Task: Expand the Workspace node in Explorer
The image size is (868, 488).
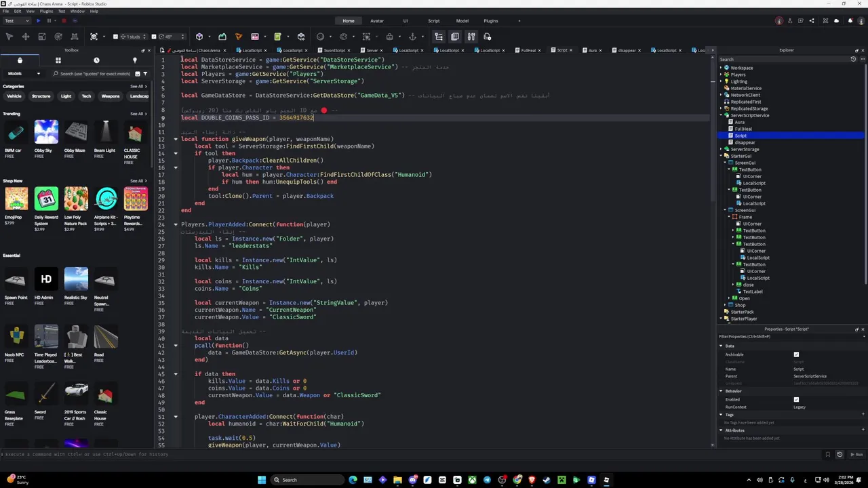Action: point(722,68)
